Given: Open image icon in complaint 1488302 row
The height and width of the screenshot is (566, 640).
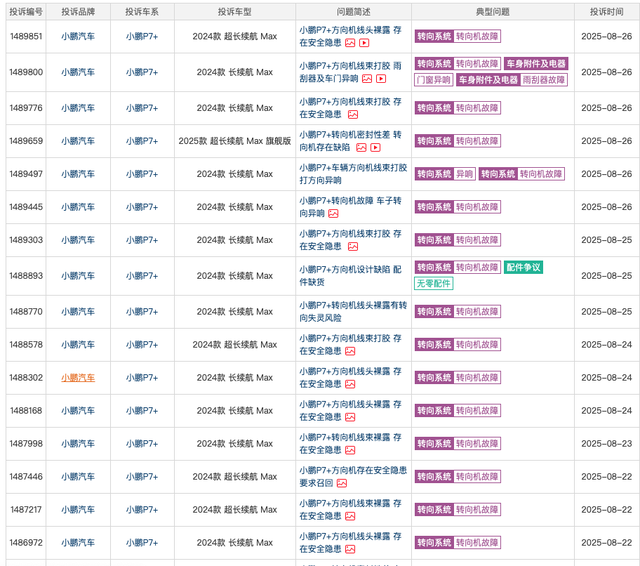Looking at the screenshot, I should click(x=350, y=384).
